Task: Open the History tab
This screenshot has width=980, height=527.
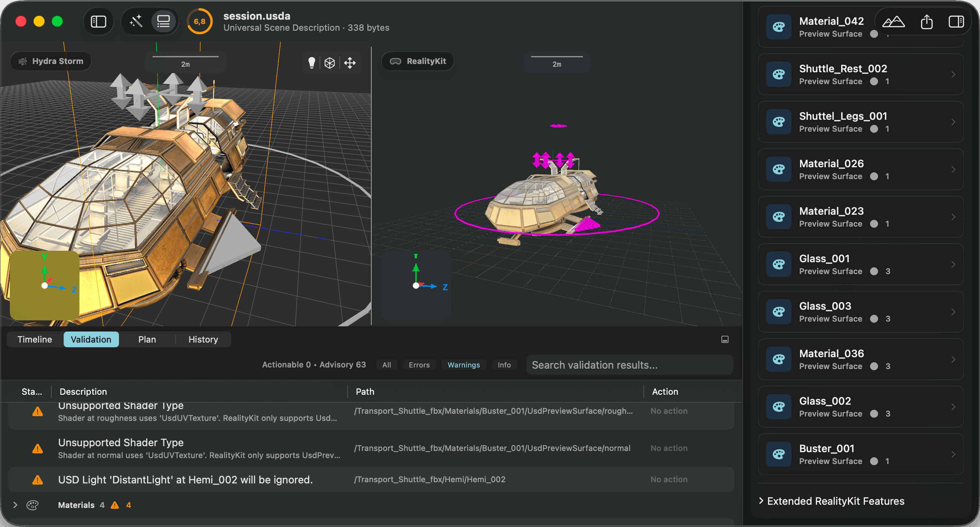Action: [x=203, y=340]
